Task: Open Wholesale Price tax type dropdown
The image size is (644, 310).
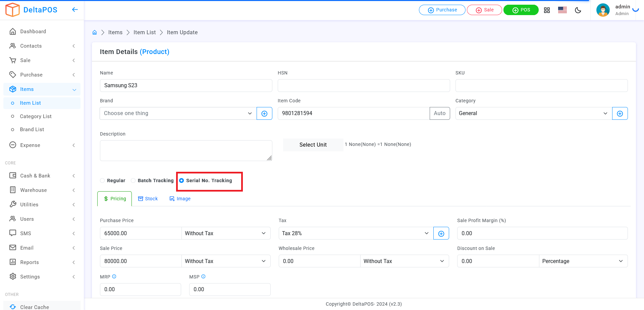Action: coord(405,261)
